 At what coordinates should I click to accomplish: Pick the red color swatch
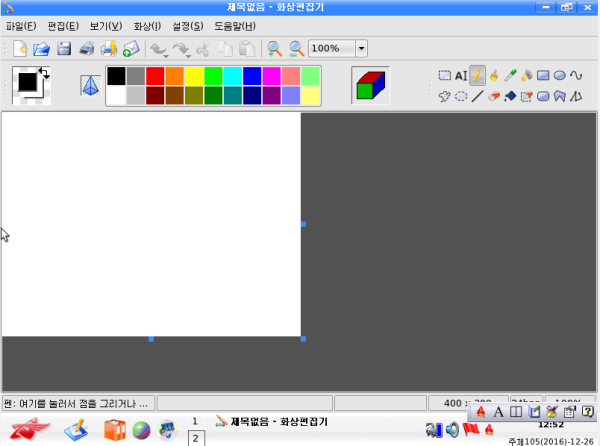coord(155,76)
